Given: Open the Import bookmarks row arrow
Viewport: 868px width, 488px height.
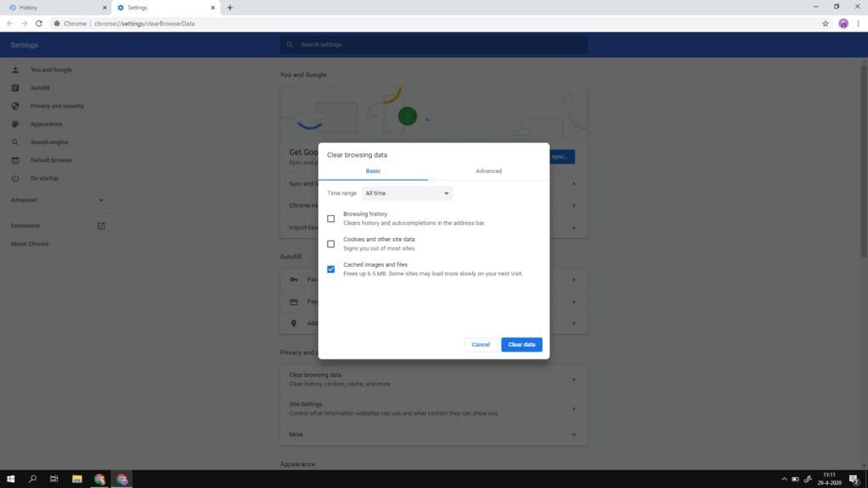Looking at the screenshot, I should point(574,228).
